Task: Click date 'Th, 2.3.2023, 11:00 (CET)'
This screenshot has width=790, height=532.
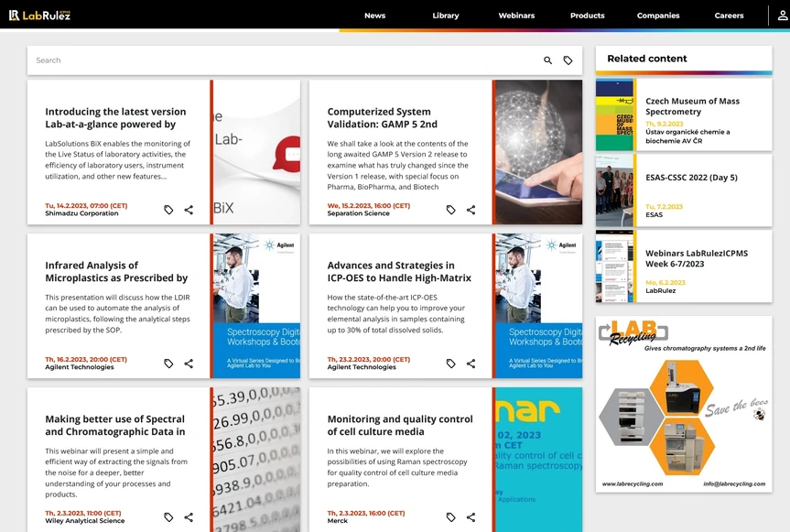Action: (83, 513)
